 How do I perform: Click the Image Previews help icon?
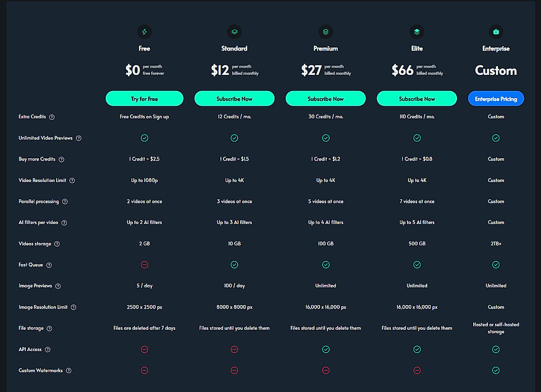(58, 286)
